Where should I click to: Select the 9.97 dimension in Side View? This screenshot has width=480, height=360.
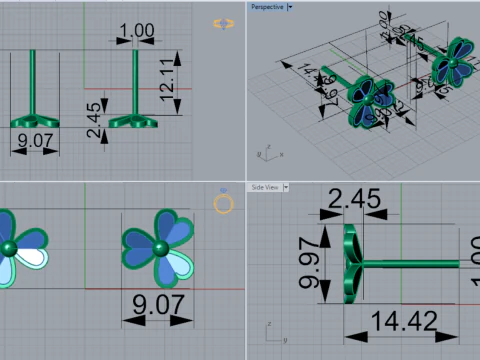(309, 263)
